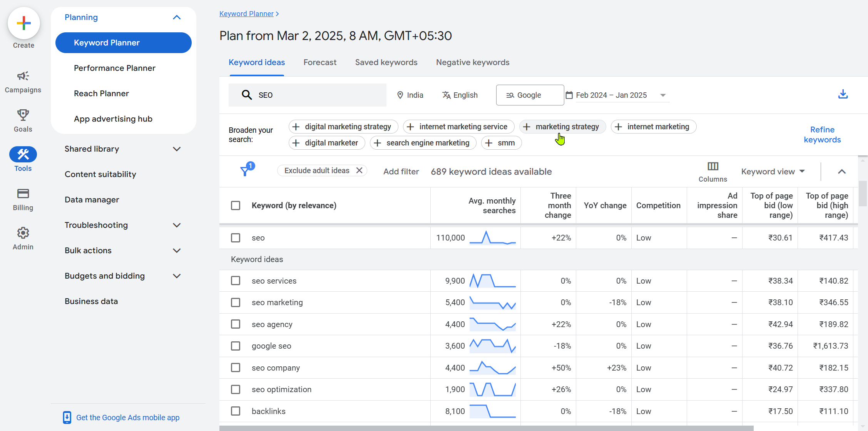Click the SEO keyword search field

[308, 95]
